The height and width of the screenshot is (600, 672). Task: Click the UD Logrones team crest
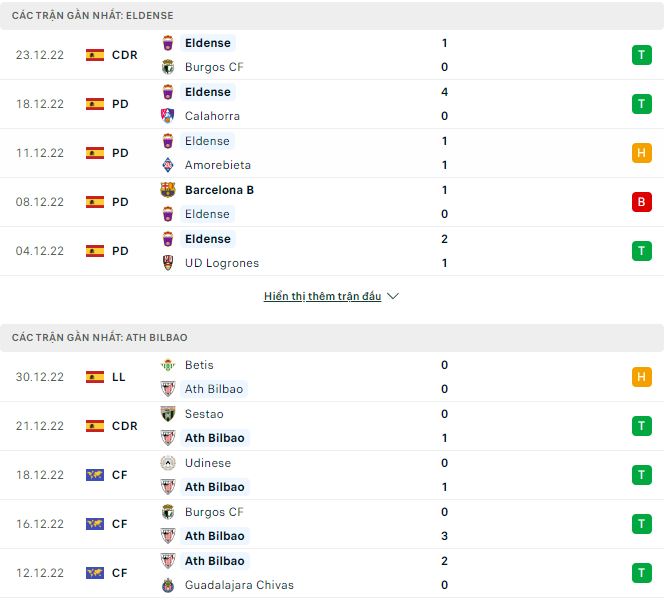point(168,263)
